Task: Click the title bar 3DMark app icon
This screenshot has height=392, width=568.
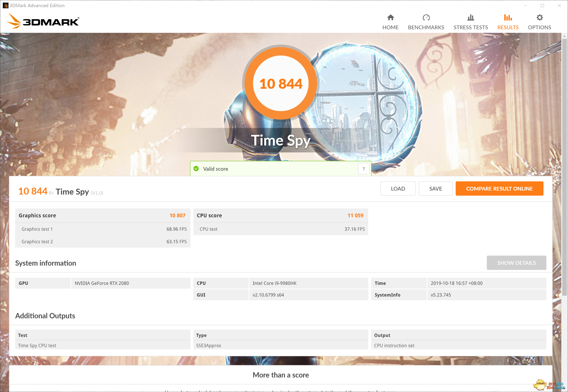Action: coord(5,5)
